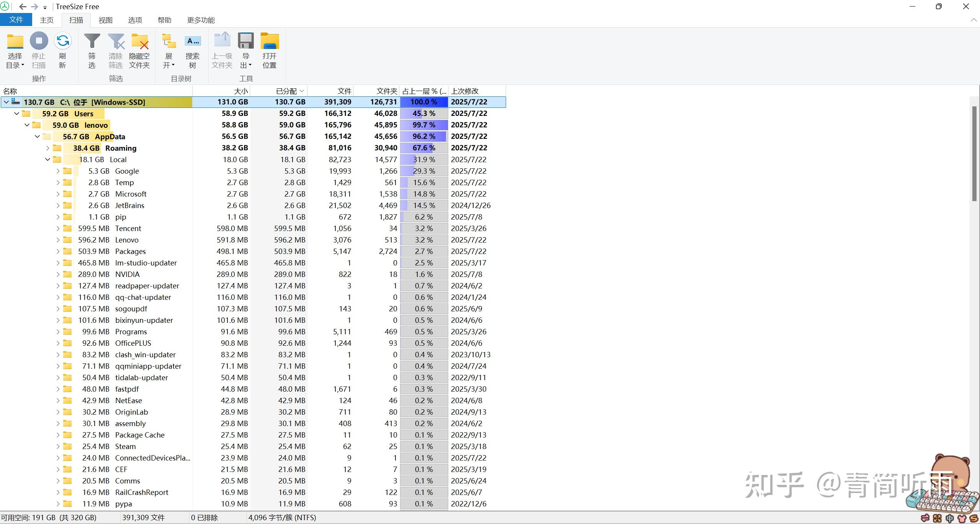The image size is (980, 524).
Task: Click the Select Directory (选择目录) folder icon
Action: pyautogui.click(x=15, y=42)
